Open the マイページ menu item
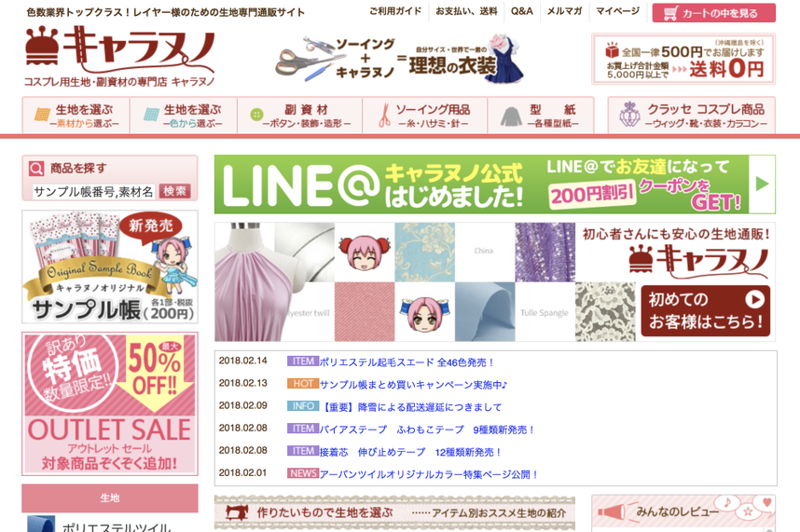Screen dimensions: 800x532 click(x=617, y=11)
